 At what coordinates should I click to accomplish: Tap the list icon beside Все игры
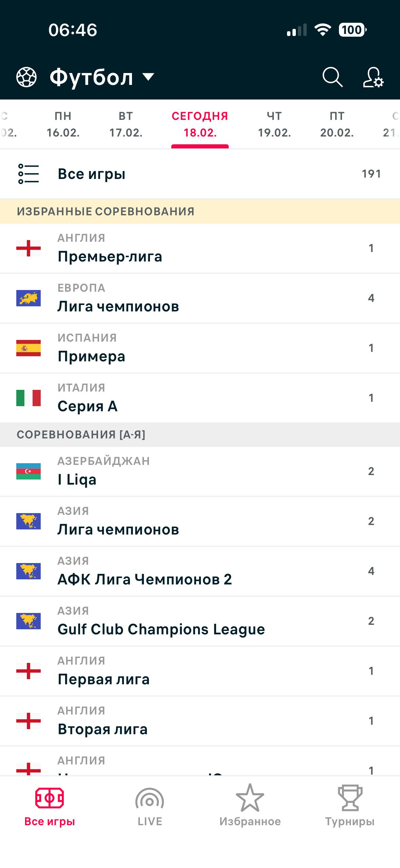pos(28,174)
